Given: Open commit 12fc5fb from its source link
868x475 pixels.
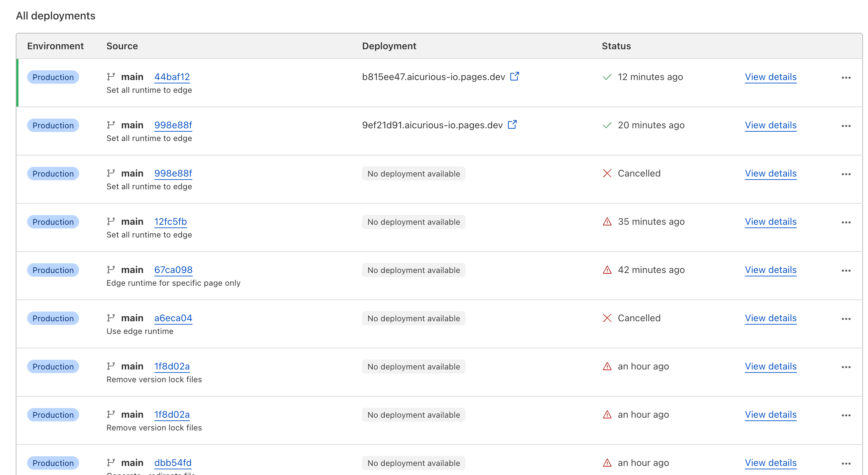Looking at the screenshot, I should pyautogui.click(x=171, y=221).
